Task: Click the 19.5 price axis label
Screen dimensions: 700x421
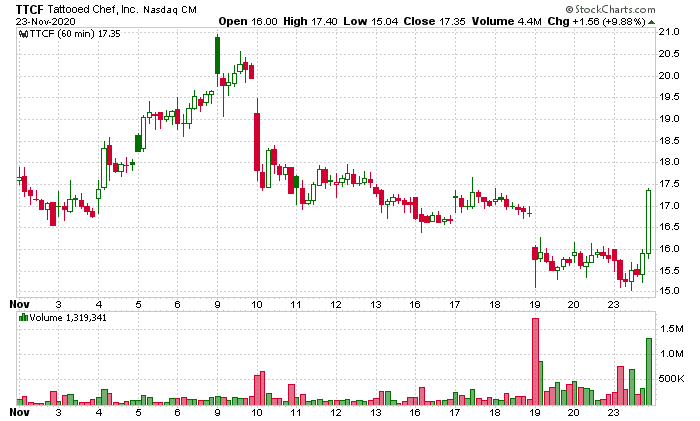Action: [x=669, y=97]
